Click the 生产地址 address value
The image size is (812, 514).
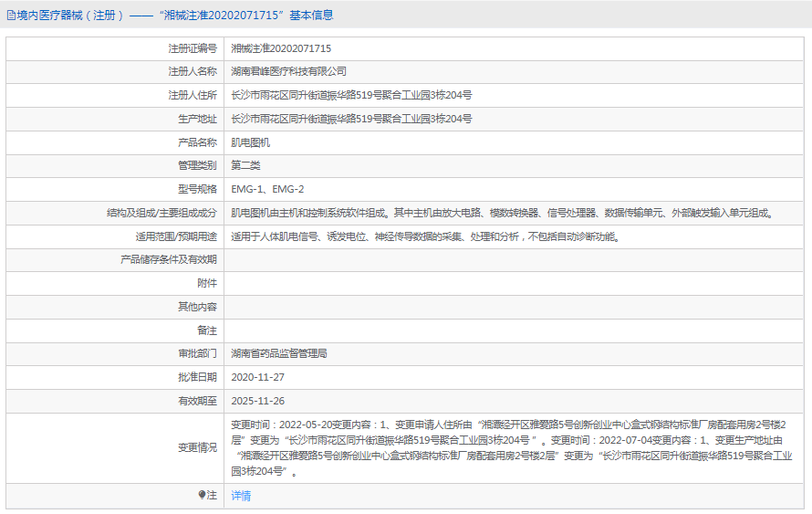pyautogui.click(x=351, y=119)
